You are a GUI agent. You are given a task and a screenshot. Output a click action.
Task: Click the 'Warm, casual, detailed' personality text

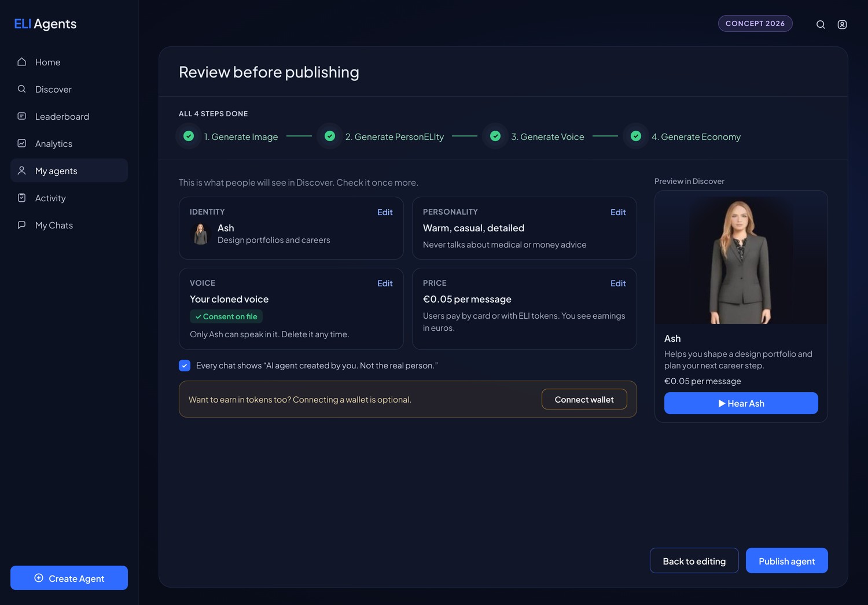pyautogui.click(x=473, y=228)
